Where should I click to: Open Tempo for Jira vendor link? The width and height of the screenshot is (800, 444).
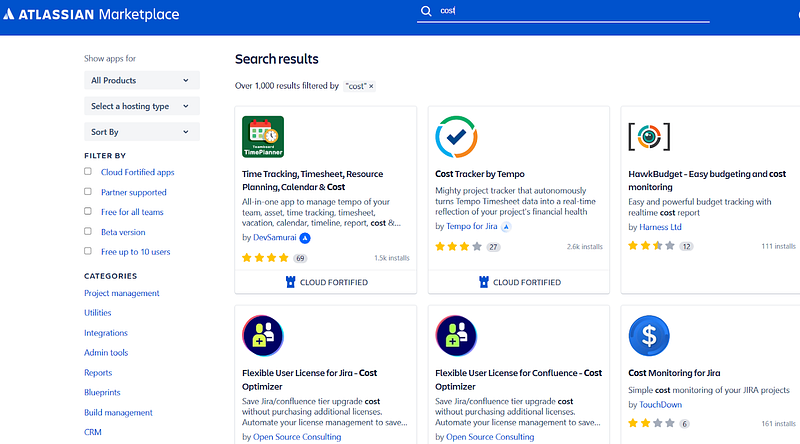pos(472,226)
